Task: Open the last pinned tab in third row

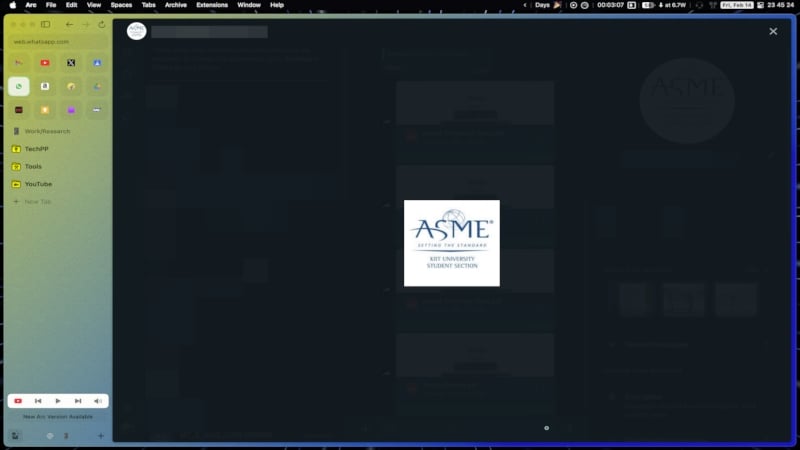Action: point(97,110)
